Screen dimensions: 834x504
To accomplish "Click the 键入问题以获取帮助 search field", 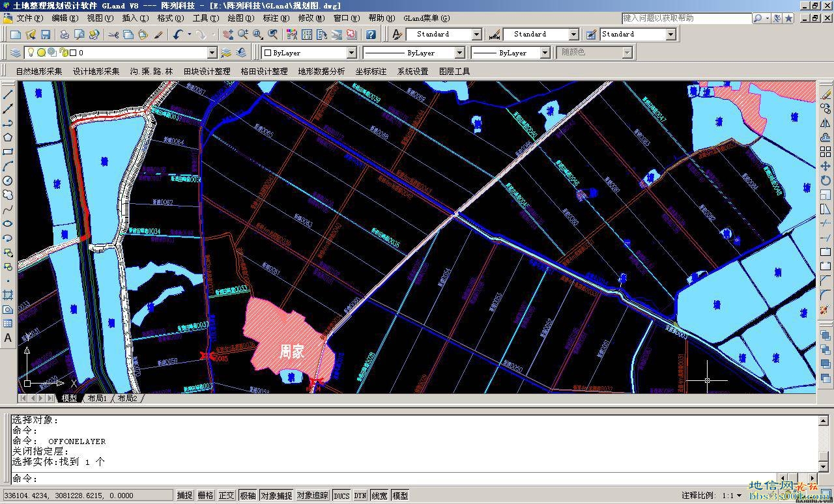I will tap(686, 18).
